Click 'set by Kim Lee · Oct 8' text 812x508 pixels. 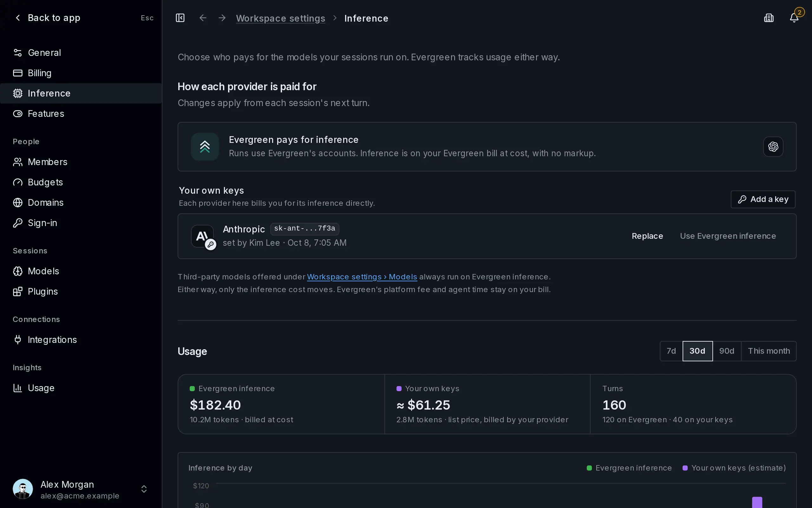coord(285,243)
